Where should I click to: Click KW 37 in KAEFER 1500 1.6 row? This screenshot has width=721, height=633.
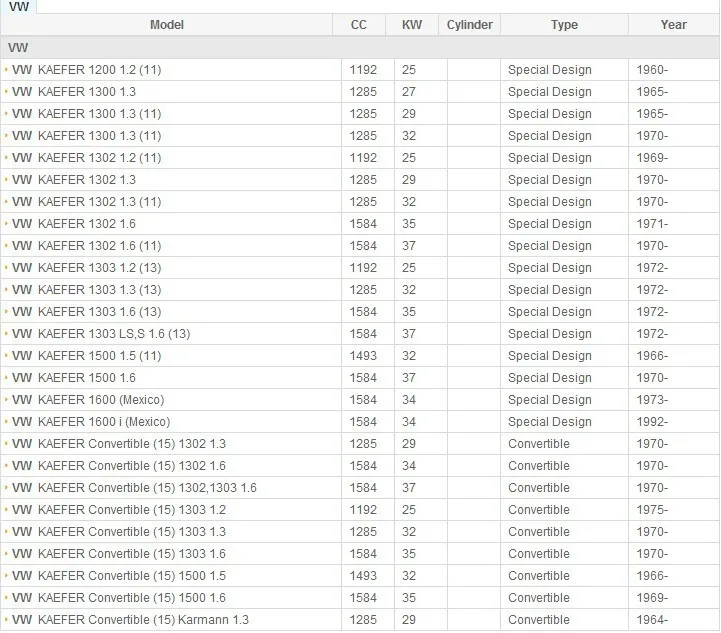[408, 378]
